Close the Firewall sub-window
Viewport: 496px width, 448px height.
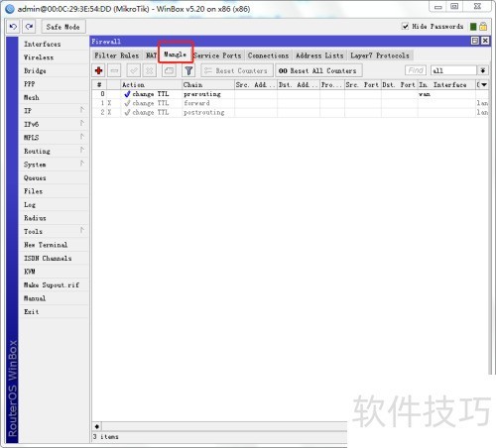click(x=485, y=41)
